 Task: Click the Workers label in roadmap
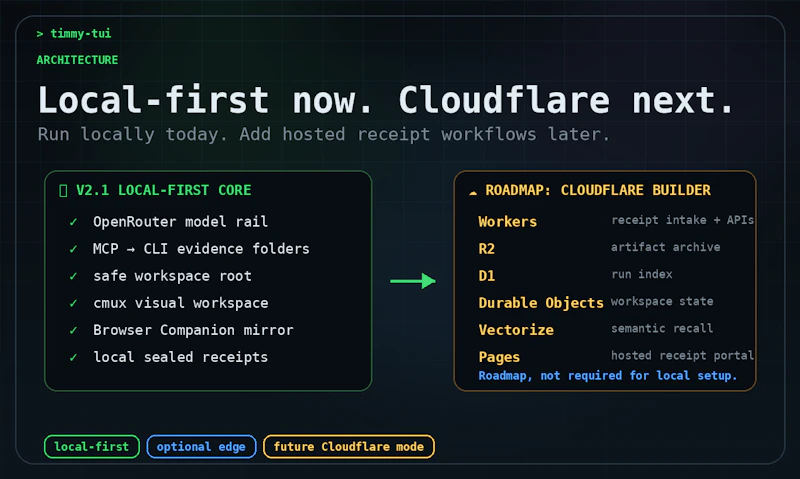tap(508, 222)
